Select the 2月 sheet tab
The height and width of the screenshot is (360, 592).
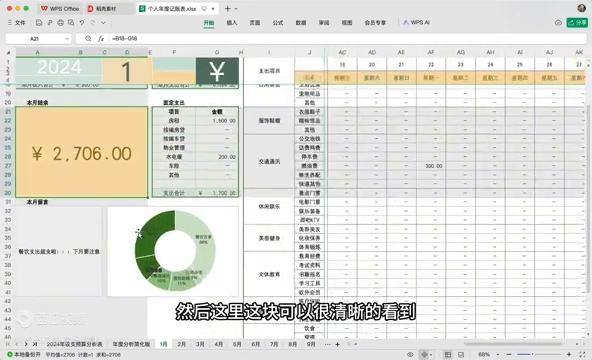(x=182, y=344)
